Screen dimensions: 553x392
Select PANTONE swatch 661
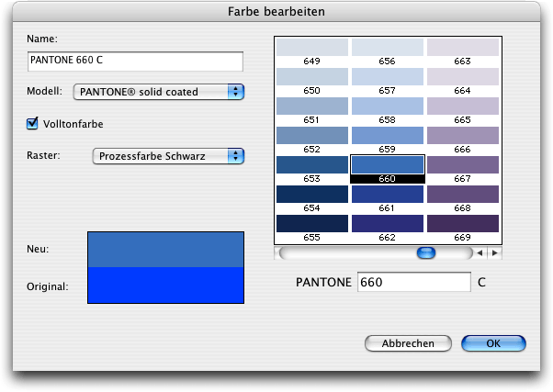pyautogui.click(x=388, y=195)
